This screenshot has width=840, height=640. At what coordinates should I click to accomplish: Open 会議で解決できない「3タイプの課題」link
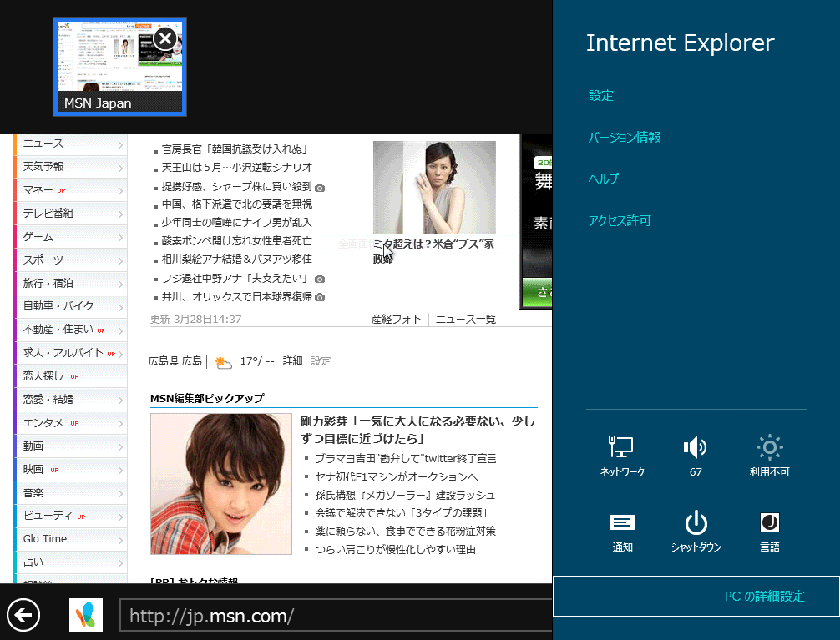401,513
